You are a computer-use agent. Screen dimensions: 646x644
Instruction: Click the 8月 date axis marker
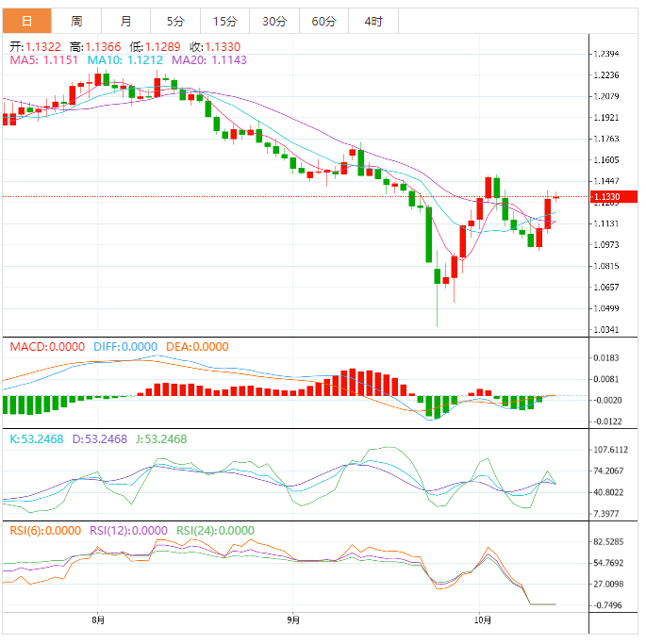click(98, 619)
